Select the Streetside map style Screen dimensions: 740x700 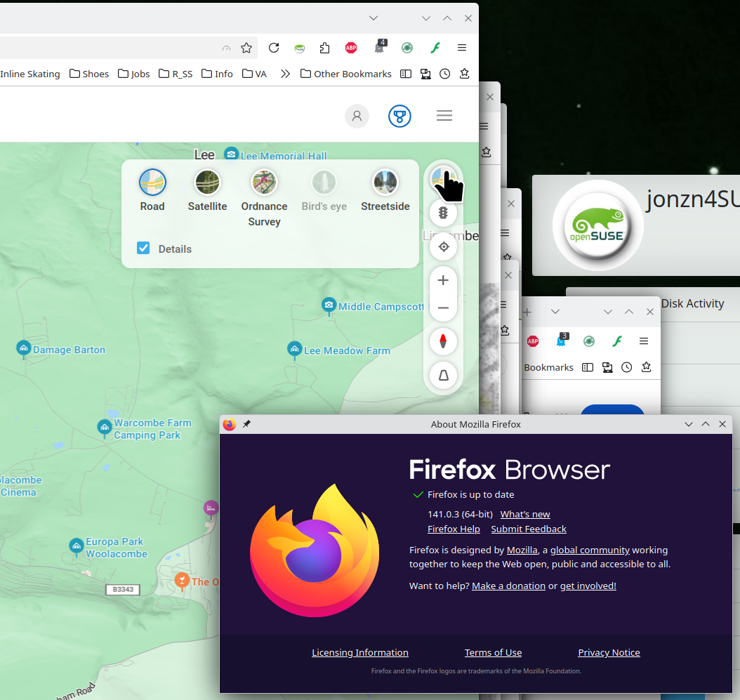[x=385, y=191]
